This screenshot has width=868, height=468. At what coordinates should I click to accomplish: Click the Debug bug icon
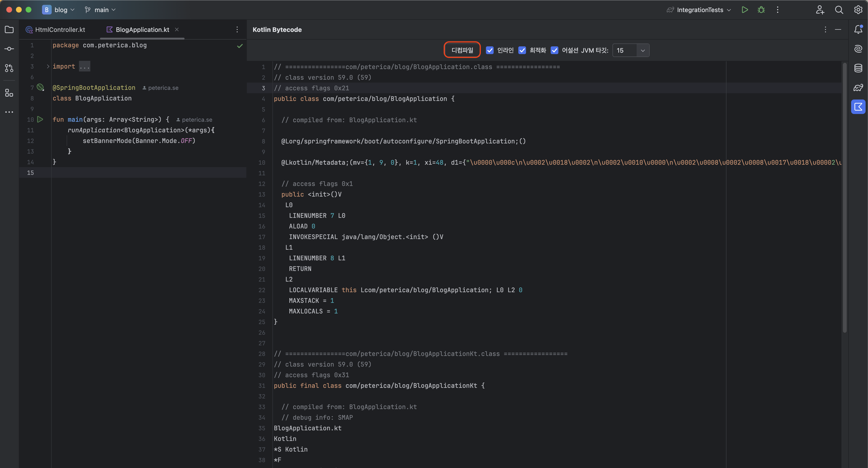pyautogui.click(x=761, y=10)
